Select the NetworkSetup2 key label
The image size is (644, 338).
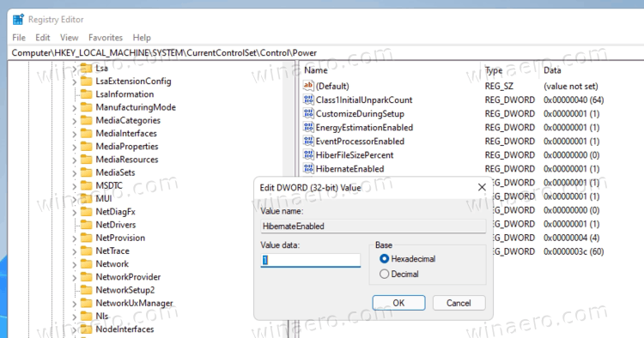point(125,290)
